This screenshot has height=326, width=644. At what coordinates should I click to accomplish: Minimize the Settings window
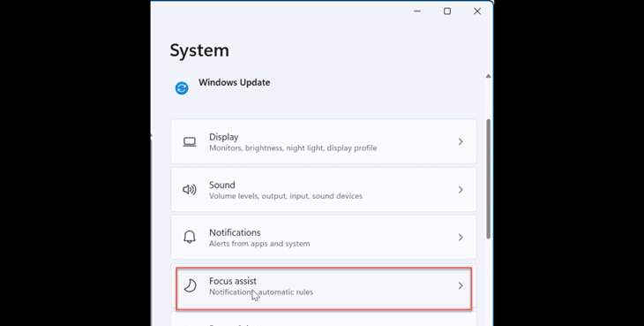coord(417,11)
